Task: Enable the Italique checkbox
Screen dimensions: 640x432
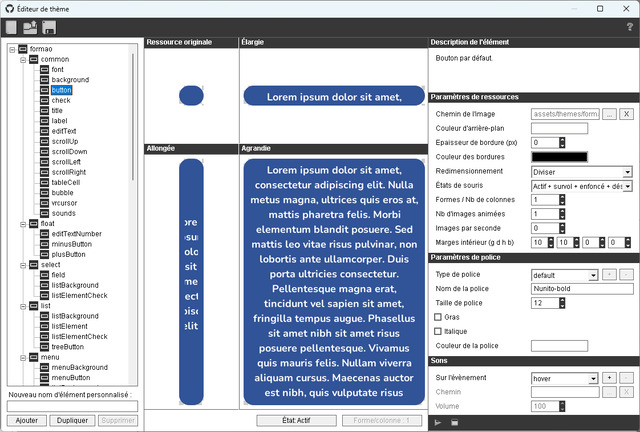Action: pyautogui.click(x=438, y=331)
